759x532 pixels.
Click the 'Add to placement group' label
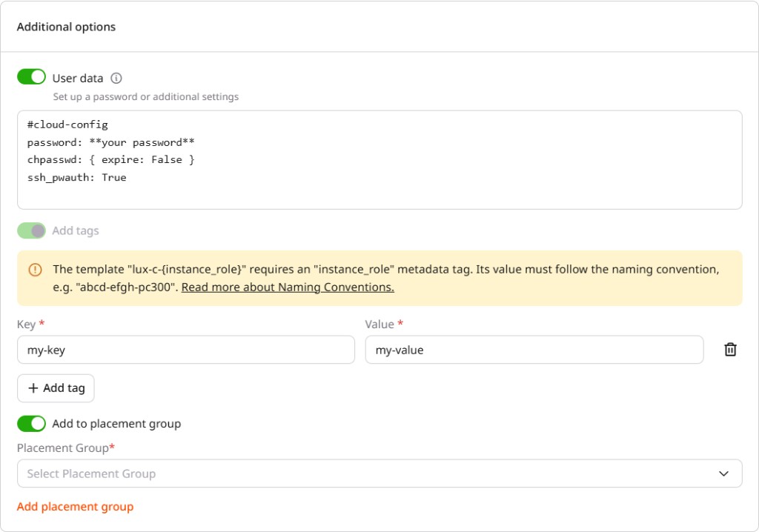click(x=116, y=424)
